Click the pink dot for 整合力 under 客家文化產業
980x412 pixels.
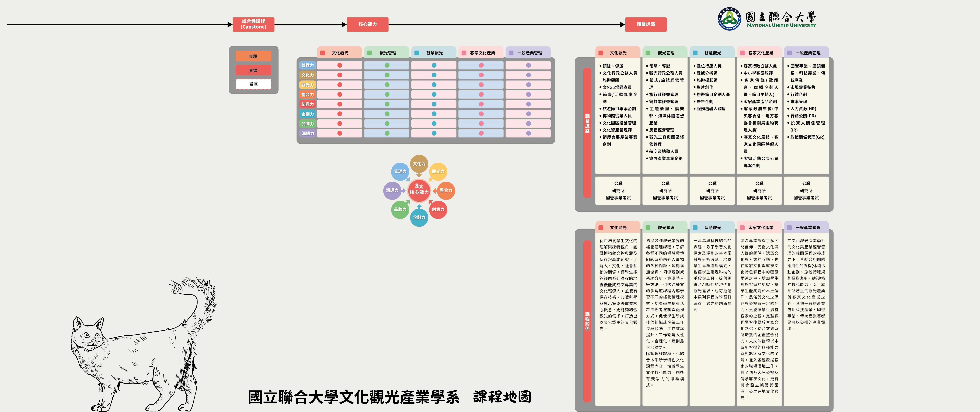481,94
